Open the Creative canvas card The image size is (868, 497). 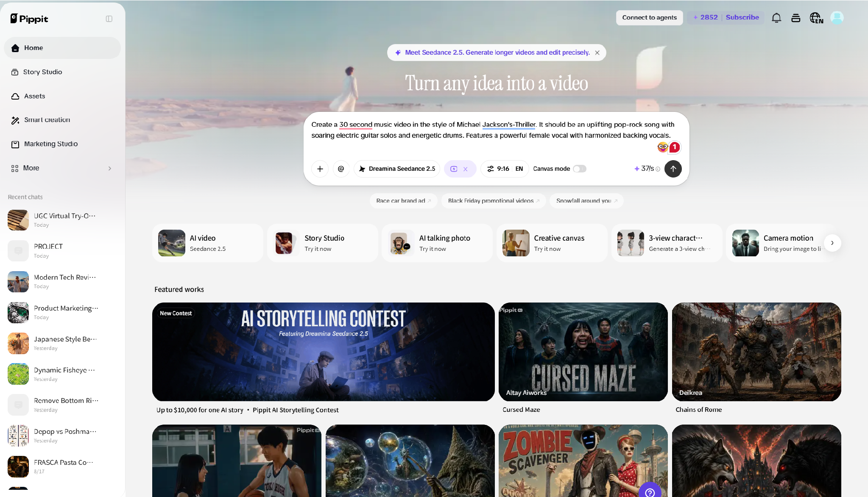[x=552, y=243]
